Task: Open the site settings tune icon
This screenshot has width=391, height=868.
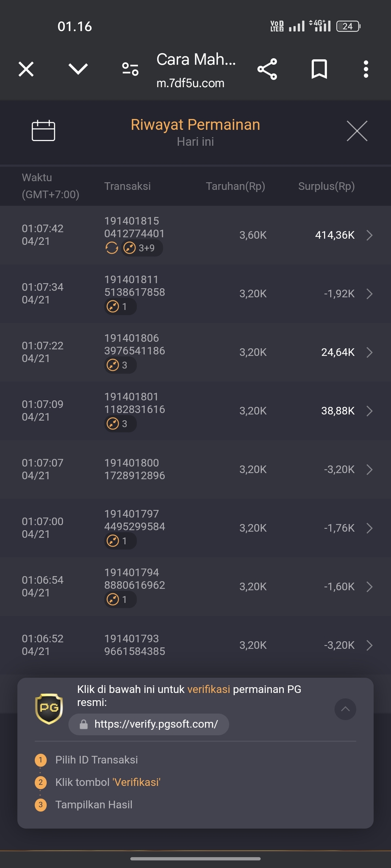Action: [x=130, y=69]
